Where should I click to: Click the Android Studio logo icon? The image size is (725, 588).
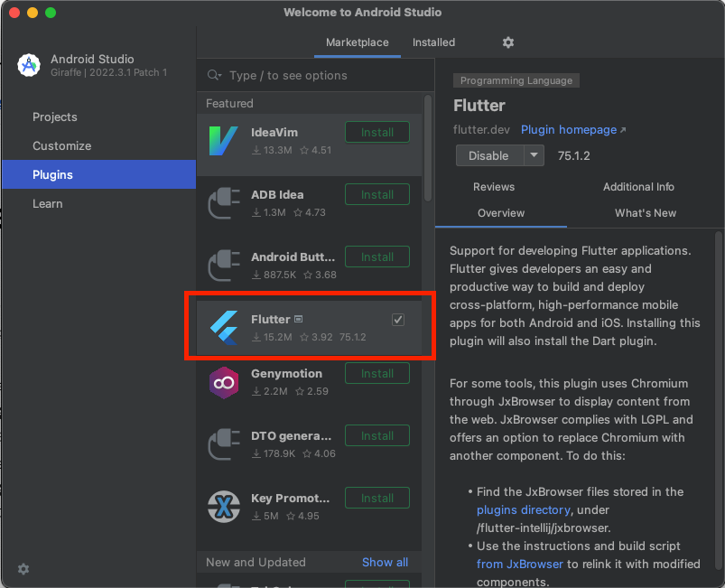click(x=29, y=65)
